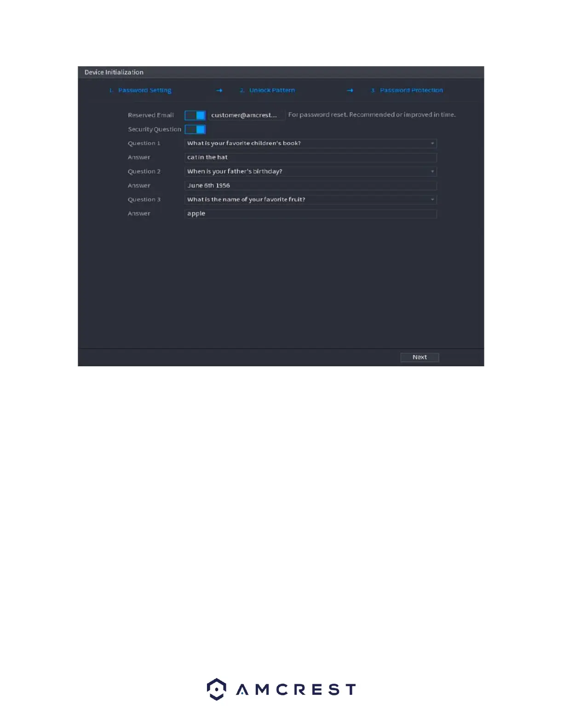Toggle the Security Question switch

pos(195,130)
